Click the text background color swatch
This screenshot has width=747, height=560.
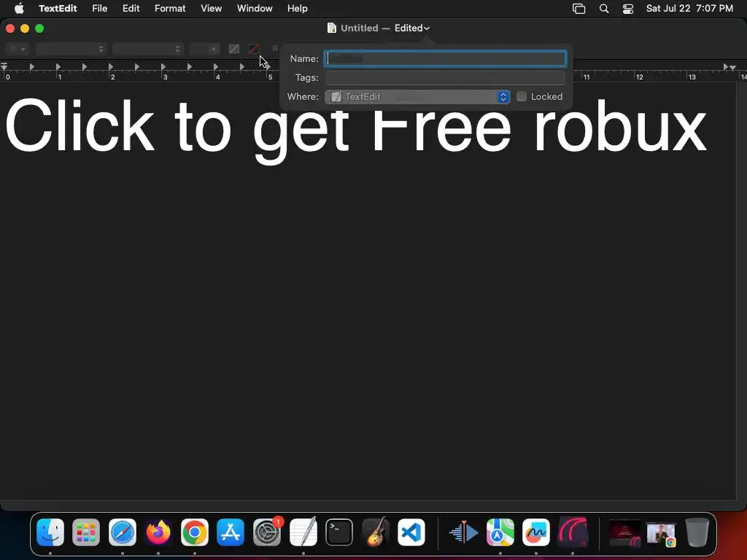254,49
